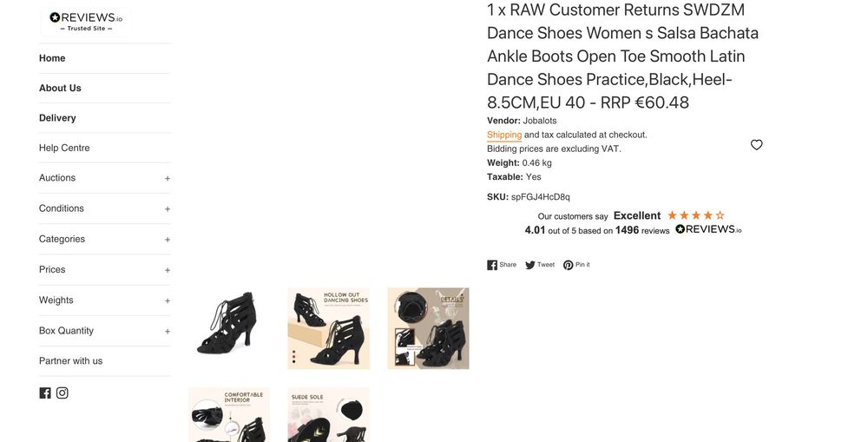This screenshot has height=442, width=868.
Task: Click the Facebook icon in sidebar
Action: coord(45,393)
